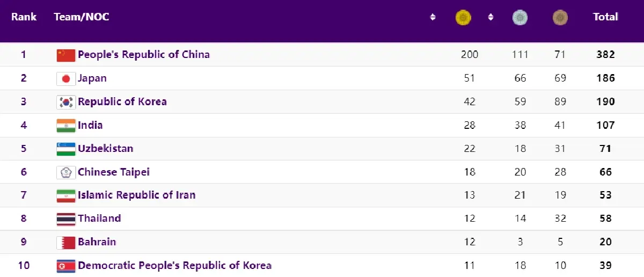This screenshot has width=644, height=277.
Task: Sort using arrow beside Team/NOC column
Action: 433,17
